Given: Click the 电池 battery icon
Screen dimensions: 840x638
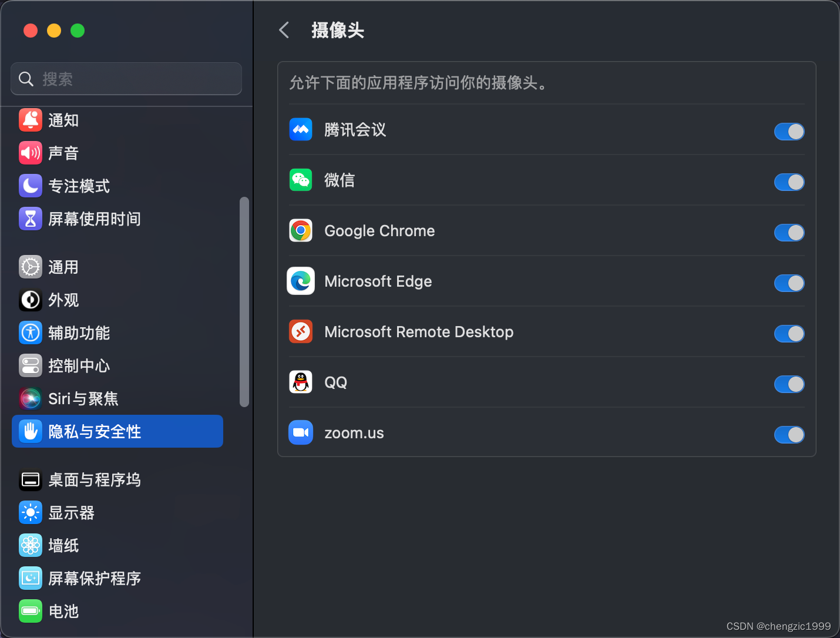Looking at the screenshot, I should pos(31,611).
